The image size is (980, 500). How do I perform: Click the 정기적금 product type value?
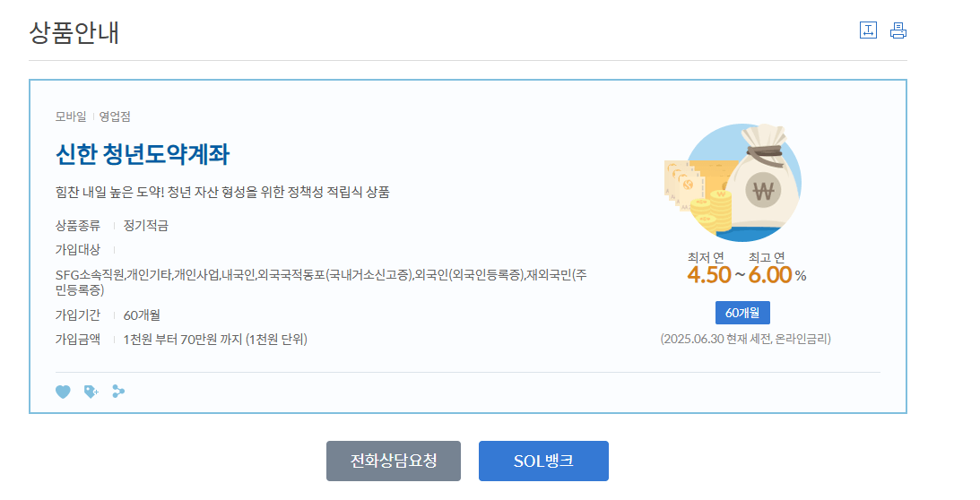tap(145, 226)
